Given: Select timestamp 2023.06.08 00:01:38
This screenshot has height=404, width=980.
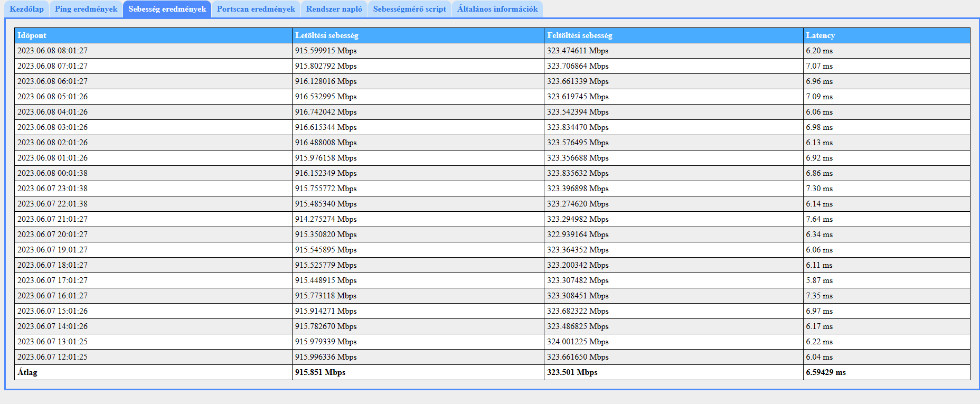Looking at the screenshot, I should [x=53, y=173].
